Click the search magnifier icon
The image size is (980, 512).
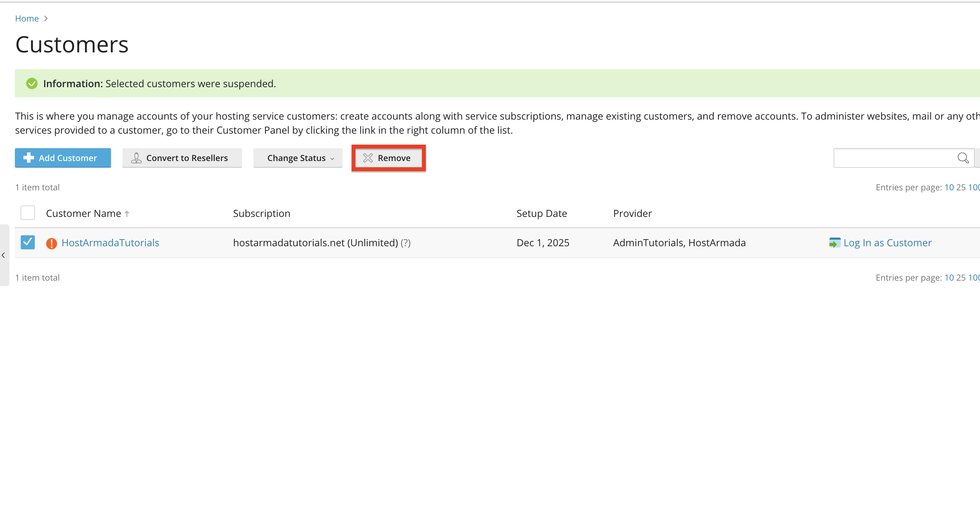tap(963, 158)
